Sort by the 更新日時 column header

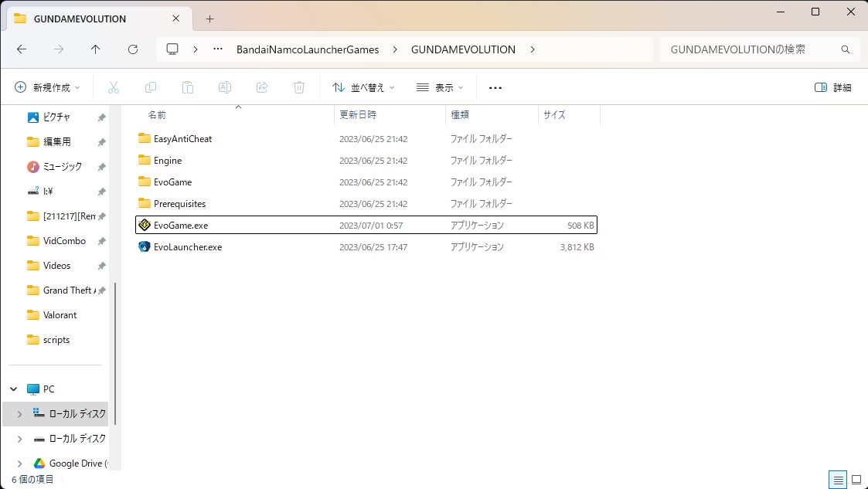390,114
